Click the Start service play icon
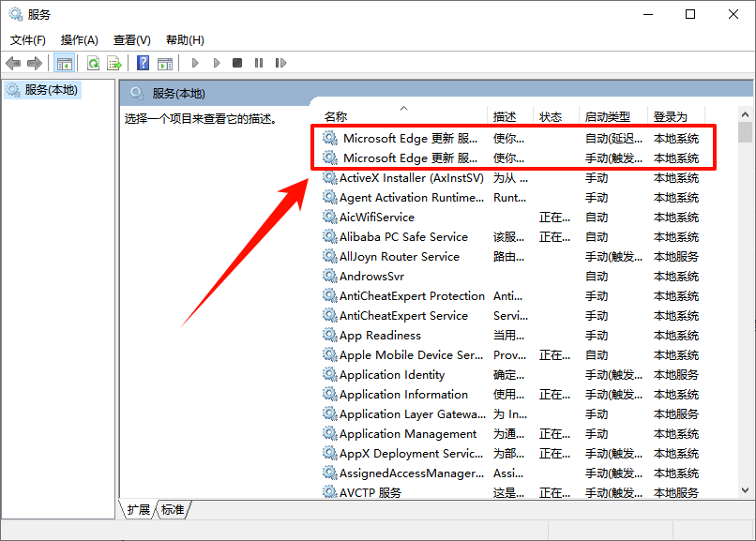756x541 pixels. (195, 63)
